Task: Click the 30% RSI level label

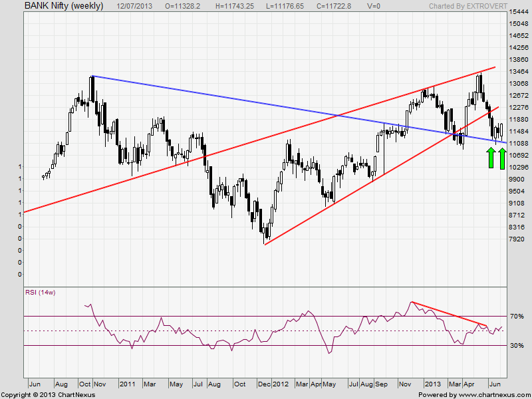Action: [518, 346]
